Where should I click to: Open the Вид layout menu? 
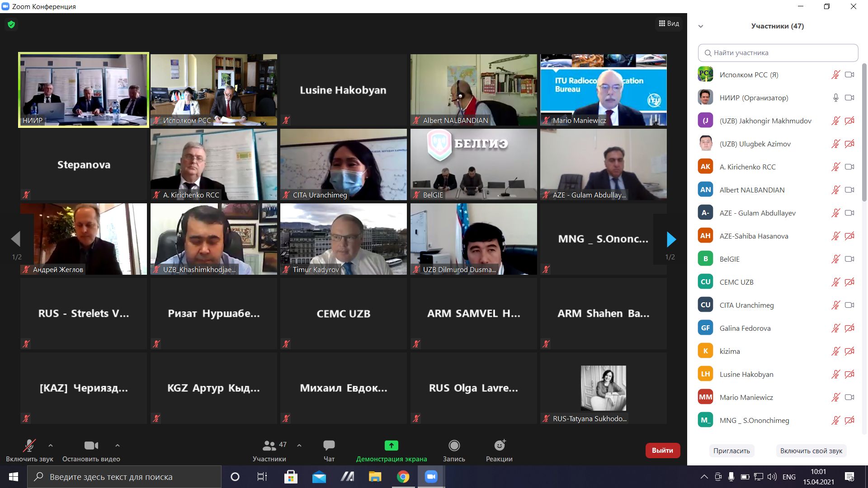[x=669, y=23]
